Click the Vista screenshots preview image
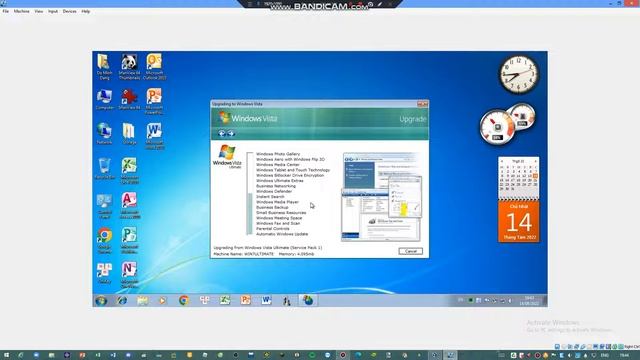This screenshot has height=360, width=640. 381,197
